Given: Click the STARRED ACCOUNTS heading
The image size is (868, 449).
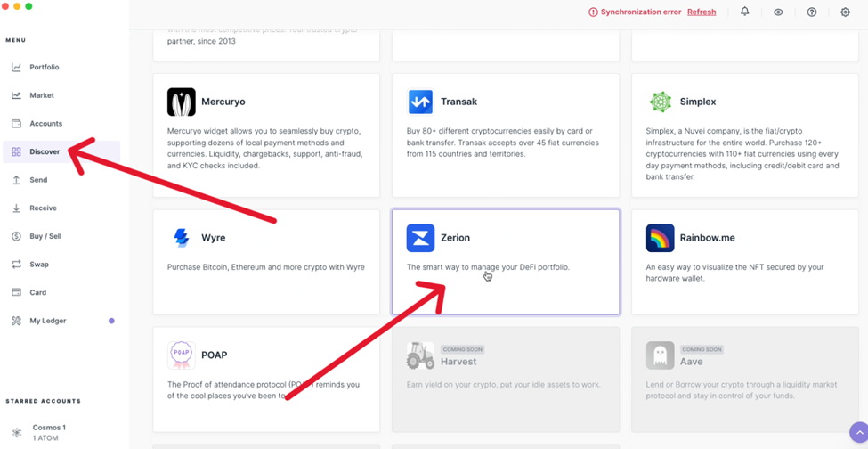Looking at the screenshot, I should pyautogui.click(x=44, y=401).
